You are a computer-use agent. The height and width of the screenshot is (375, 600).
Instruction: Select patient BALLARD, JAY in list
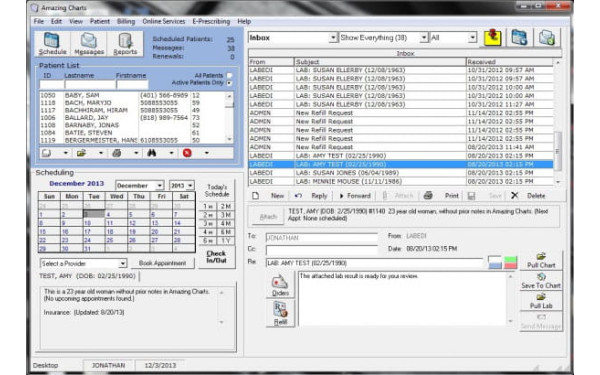133,117
